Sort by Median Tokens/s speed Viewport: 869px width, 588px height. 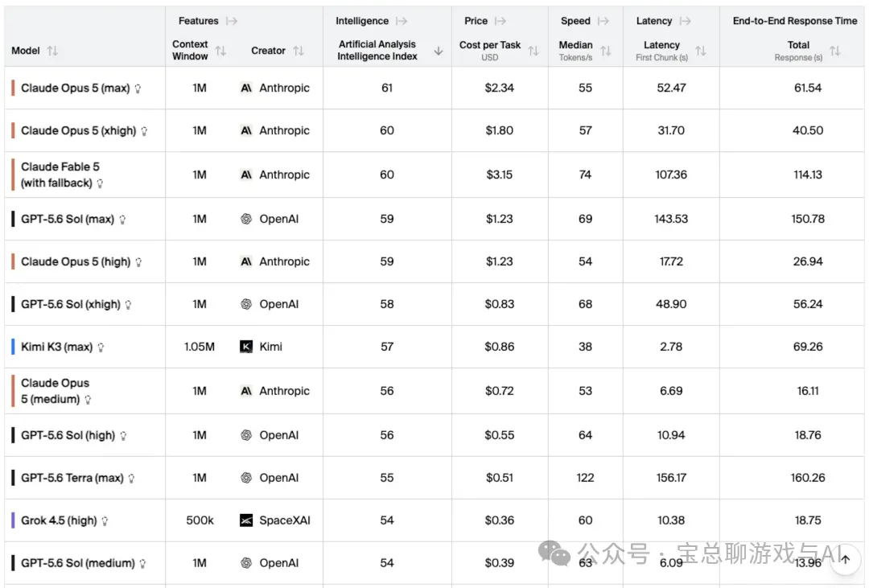point(606,51)
